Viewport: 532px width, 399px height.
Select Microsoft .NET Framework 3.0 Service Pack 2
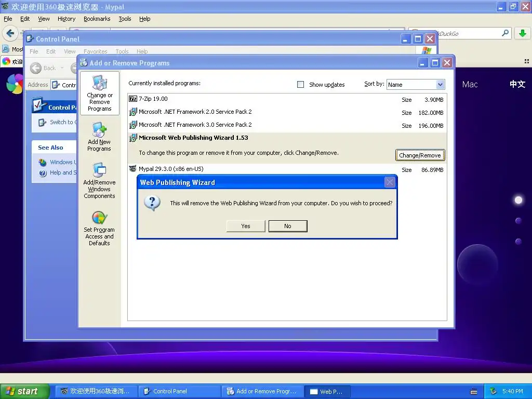195,125
